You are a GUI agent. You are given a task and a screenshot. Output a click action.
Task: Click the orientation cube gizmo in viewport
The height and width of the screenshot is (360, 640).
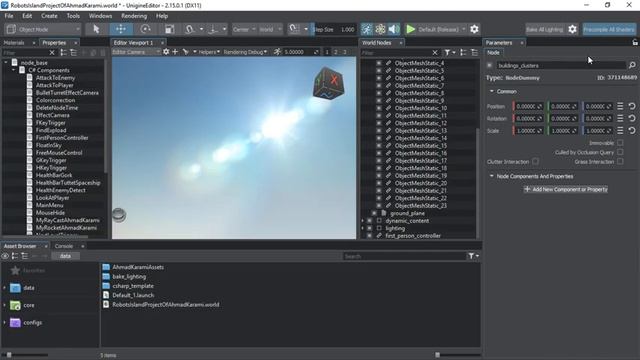click(328, 84)
